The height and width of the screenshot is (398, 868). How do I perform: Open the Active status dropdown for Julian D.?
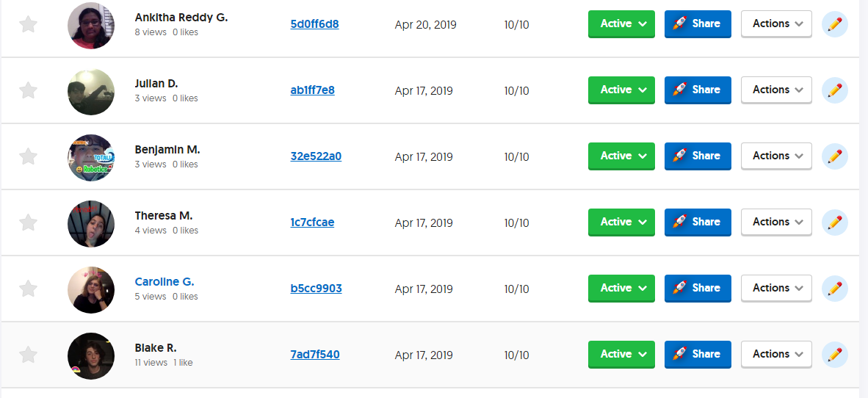(x=621, y=90)
